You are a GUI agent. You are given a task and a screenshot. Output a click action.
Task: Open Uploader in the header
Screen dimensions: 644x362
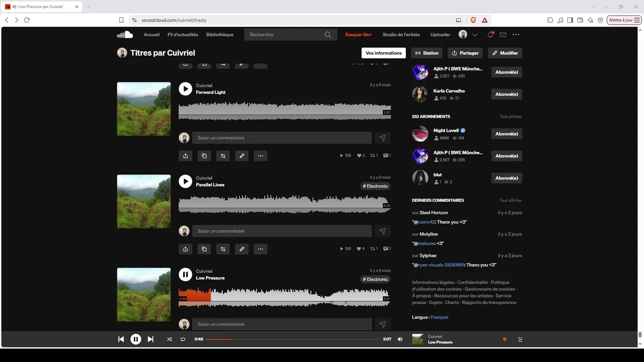[440, 35]
